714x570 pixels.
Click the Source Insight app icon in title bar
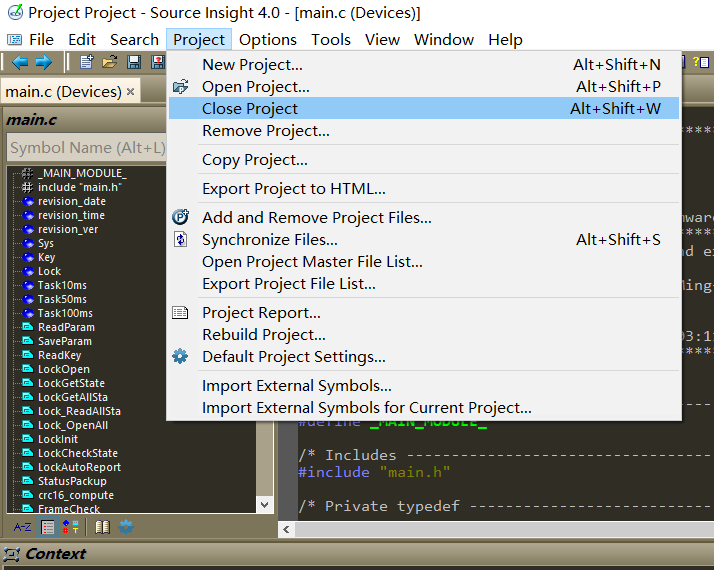point(15,12)
